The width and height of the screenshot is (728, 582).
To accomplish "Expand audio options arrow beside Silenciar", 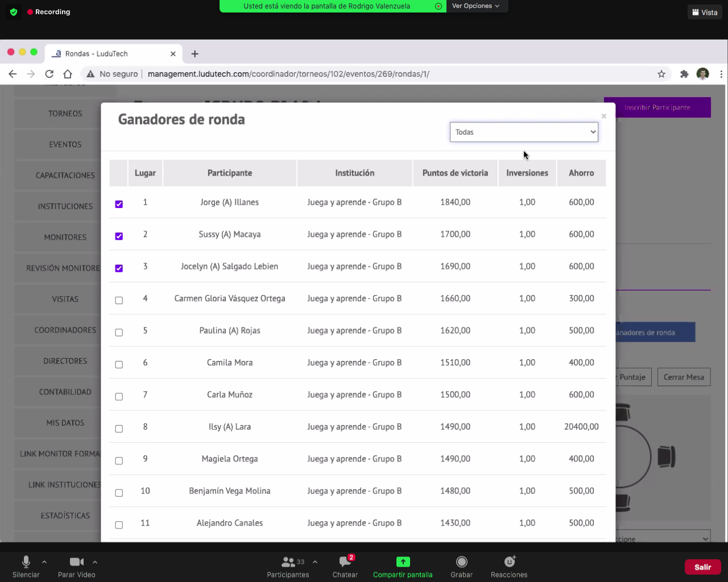I will tap(44, 562).
